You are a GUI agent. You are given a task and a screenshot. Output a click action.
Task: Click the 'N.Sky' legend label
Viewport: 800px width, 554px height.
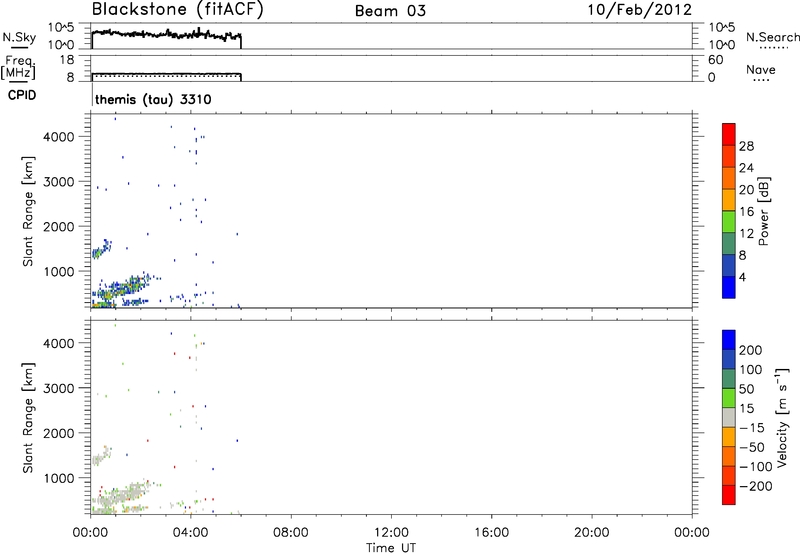(x=19, y=37)
